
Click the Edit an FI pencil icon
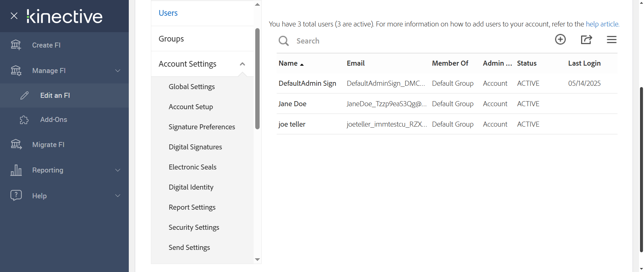[24, 95]
